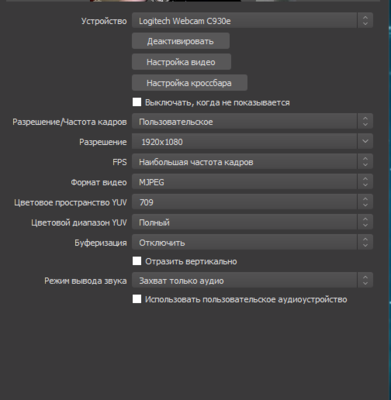Click the Разрешение/Частота кадров label
This screenshot has width=391, height=400.
[70, 122]
